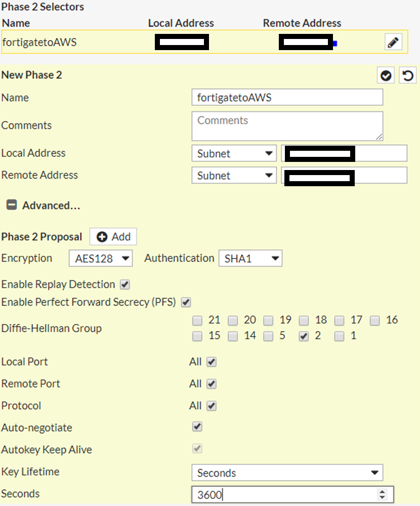Add a Phase 2 Proposal

[113, 237]
